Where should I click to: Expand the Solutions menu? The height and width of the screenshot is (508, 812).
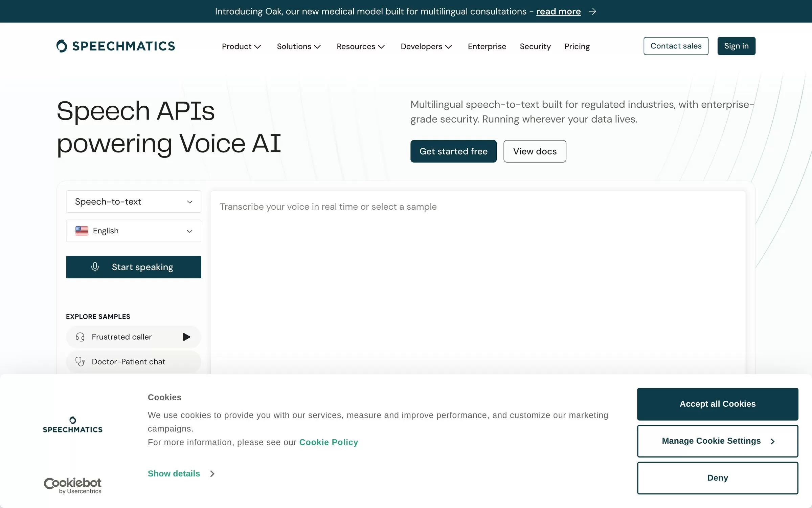tap(299, 46)
